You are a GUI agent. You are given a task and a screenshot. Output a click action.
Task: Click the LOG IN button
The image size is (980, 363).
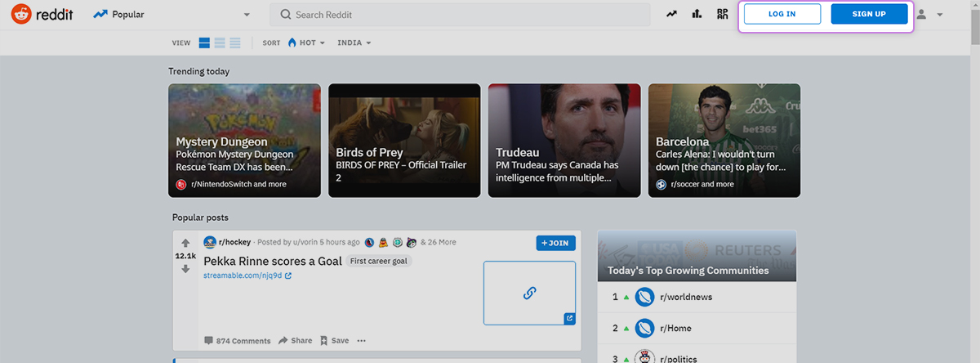pyautogui.click(x=782, y=14)
